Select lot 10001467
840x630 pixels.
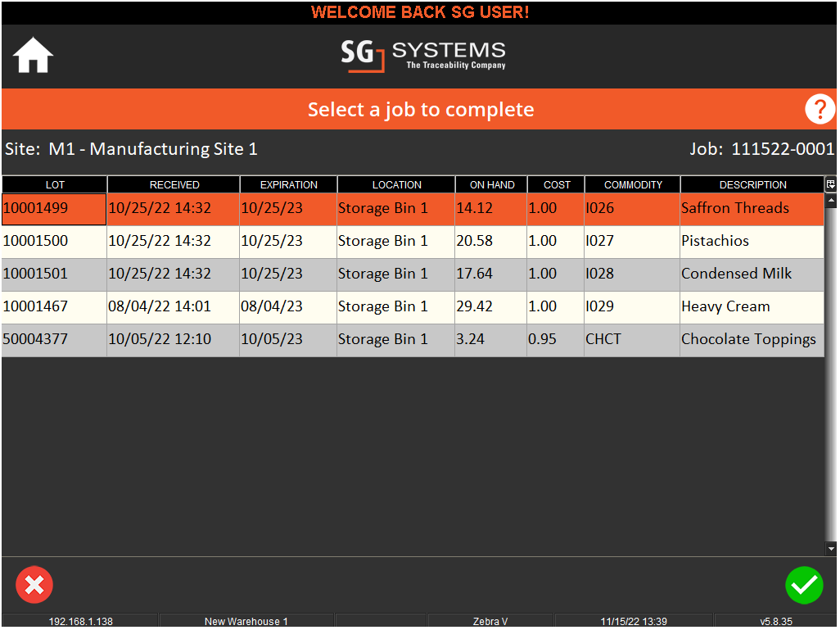point(54,306)
